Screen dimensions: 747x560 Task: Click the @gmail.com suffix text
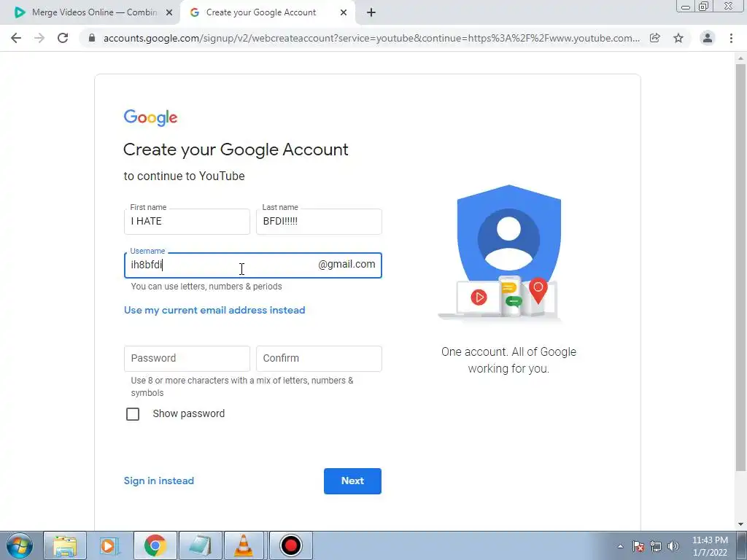pos(347,264)
